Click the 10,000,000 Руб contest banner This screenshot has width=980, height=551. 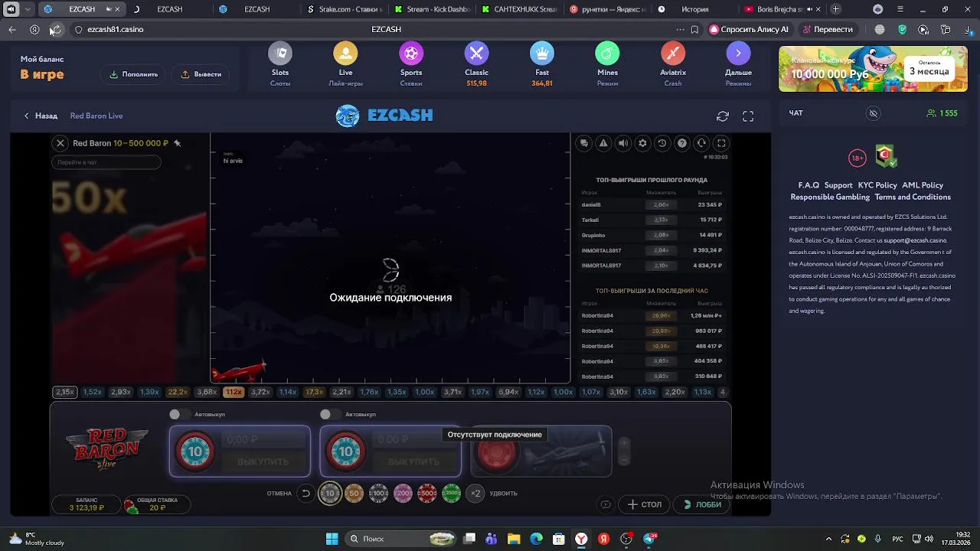coord(873,69)
